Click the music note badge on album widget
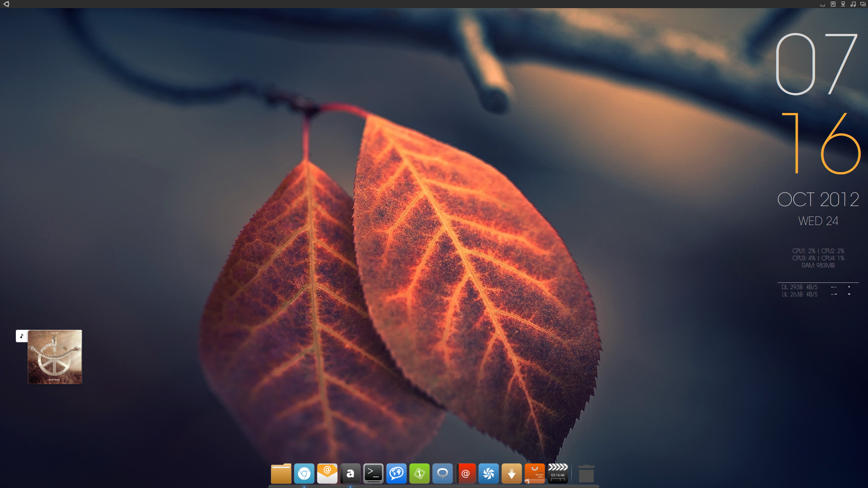 [x=22, y=336]
